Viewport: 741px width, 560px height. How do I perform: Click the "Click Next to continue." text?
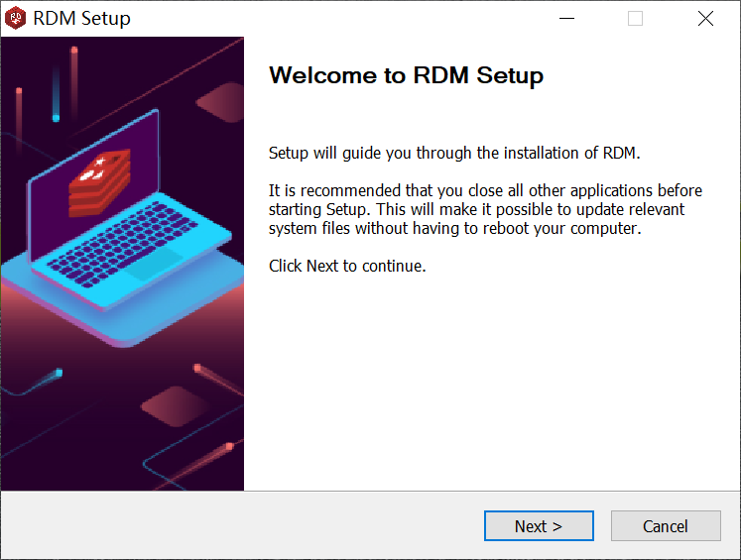[347, 266]
